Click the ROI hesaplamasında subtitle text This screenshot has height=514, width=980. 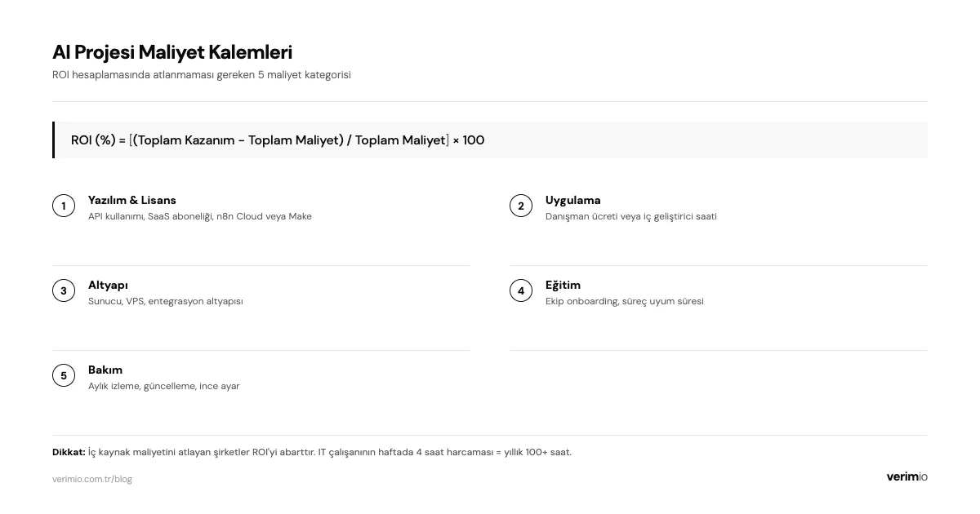point(202,75)
